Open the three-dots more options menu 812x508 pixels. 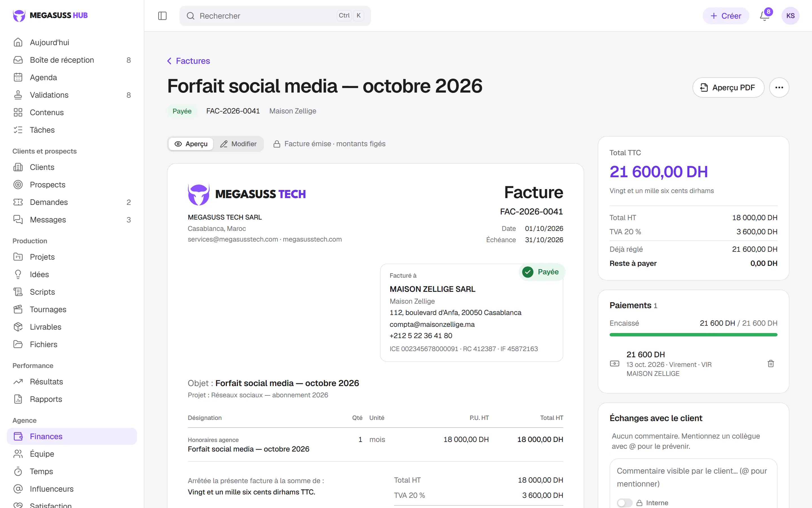[779, 88]
